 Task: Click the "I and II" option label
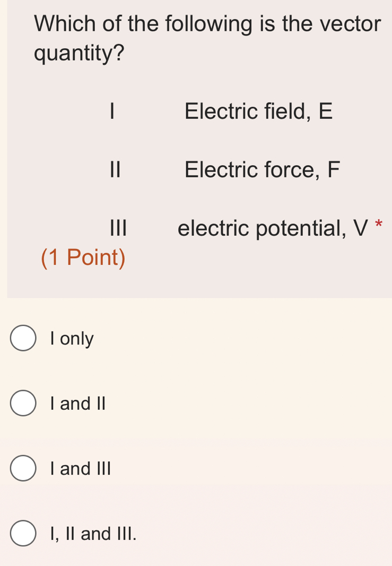(x=77, y=403)
